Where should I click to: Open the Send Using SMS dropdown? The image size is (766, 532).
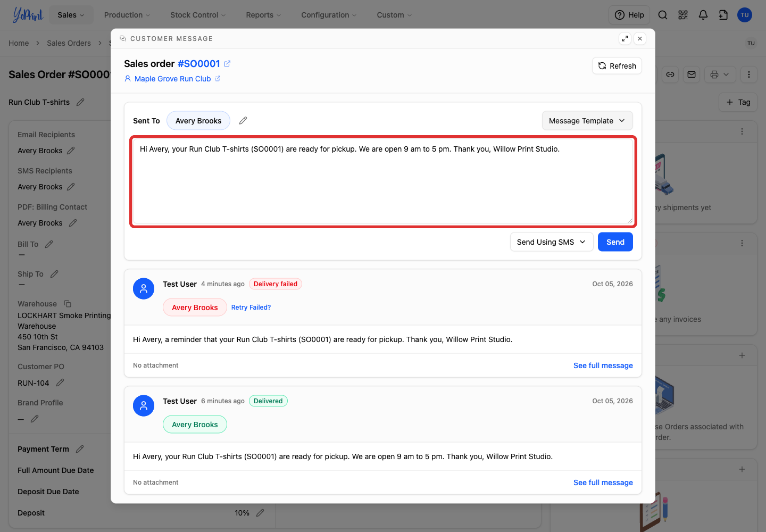552,242
